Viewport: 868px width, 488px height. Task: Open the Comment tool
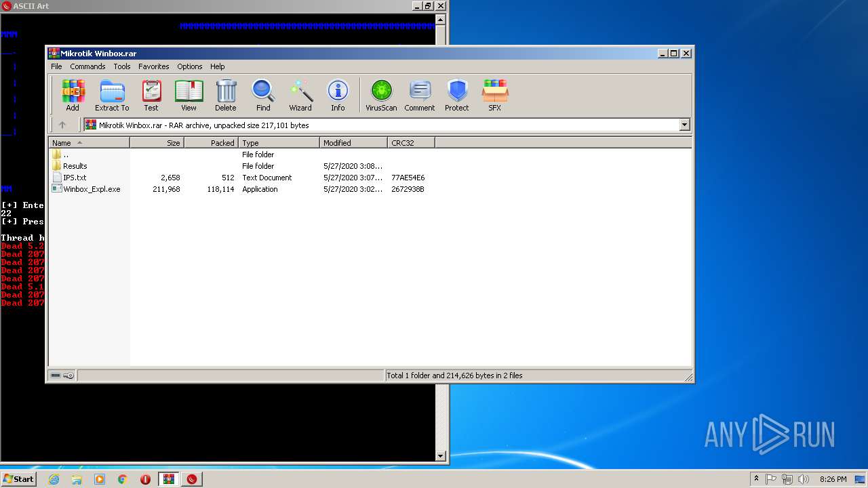point(420,96)
